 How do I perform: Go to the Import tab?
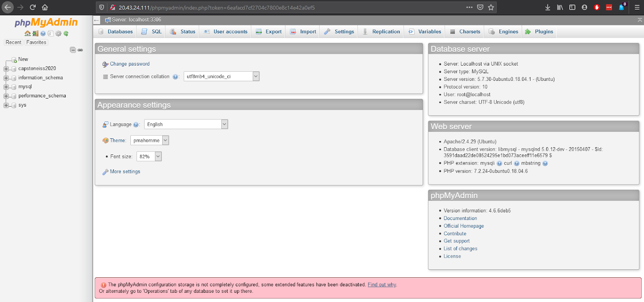pos(303,32)
